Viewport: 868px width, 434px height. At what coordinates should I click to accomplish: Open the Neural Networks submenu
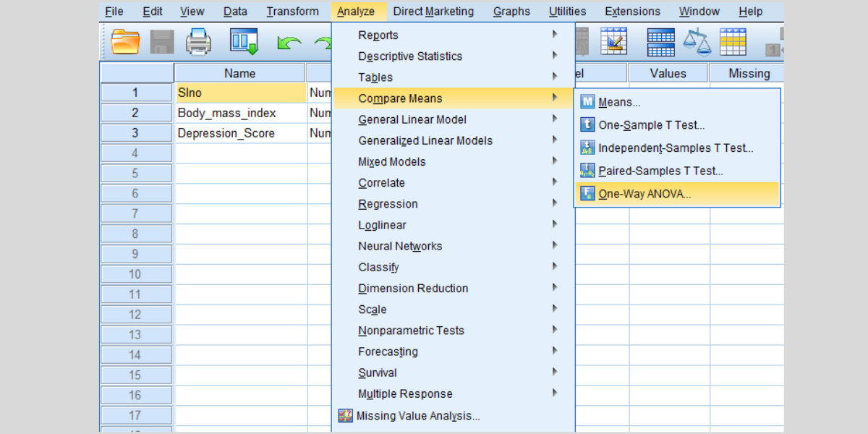pyautogui.click(x=454, y=246)
